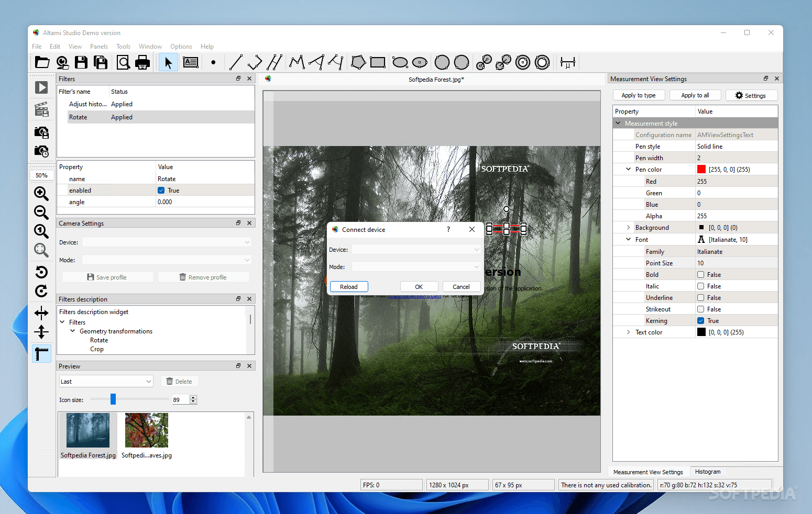Viewport: 812px width, 514px height.
Task: Open the Tools menu
Action: click(x=123, y=47)
